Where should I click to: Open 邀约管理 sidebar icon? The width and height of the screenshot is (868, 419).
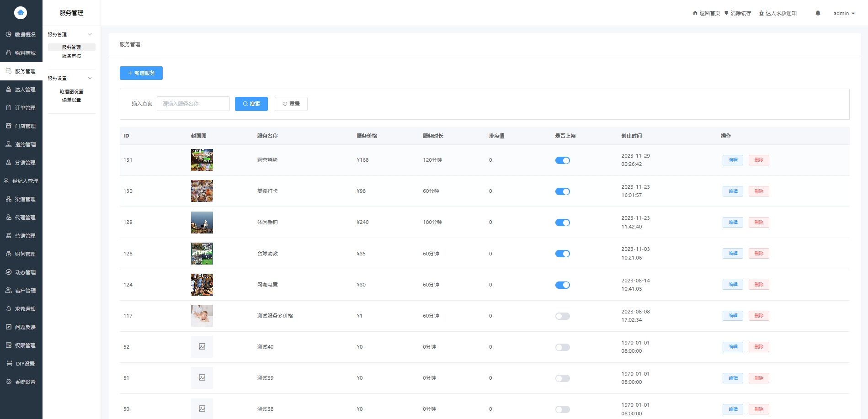pyautogui.click(x=9, y=144)
